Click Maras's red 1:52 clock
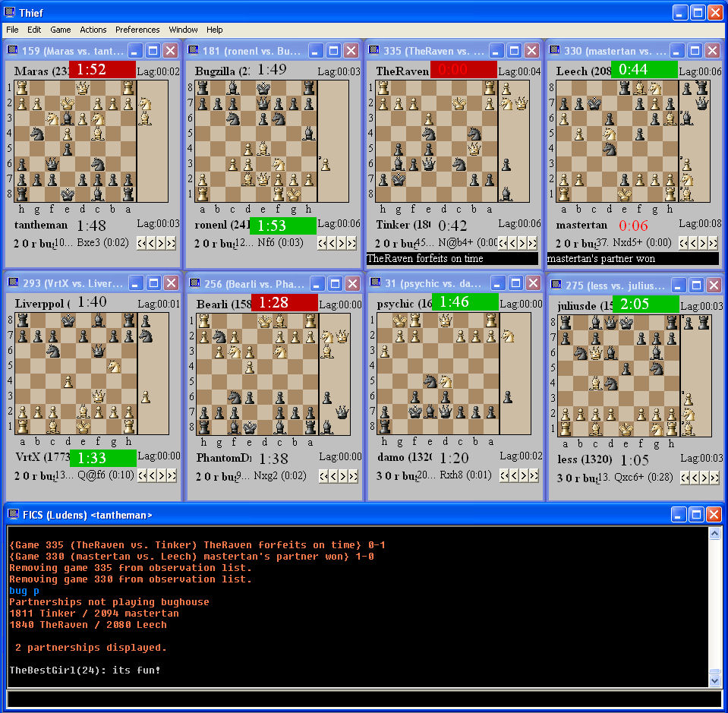This screenshot has width=728, height=713. tap(102, 70)
